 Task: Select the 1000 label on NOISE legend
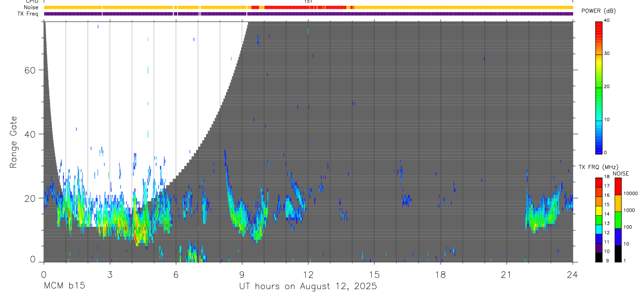click(x=629, y=210)
